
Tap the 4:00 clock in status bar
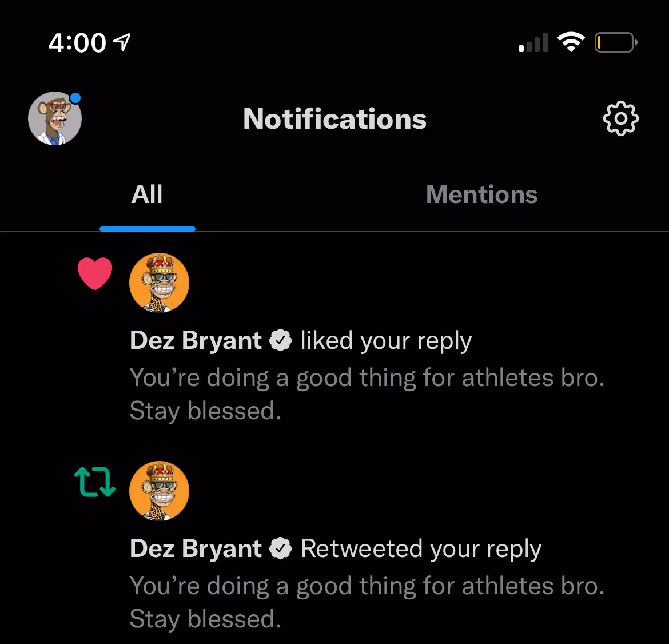[x=77, y=43]
